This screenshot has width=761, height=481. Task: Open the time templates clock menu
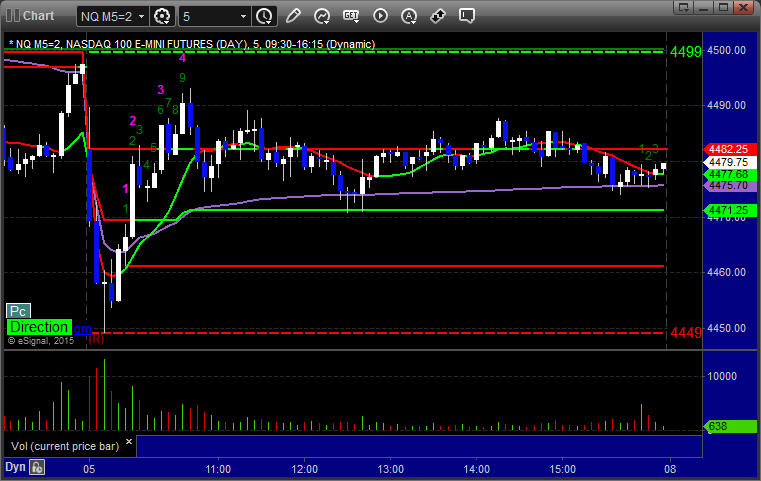265,16
